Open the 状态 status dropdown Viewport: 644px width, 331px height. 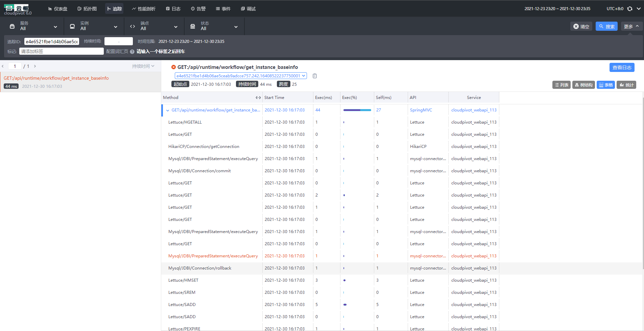[x=214, y=26]
